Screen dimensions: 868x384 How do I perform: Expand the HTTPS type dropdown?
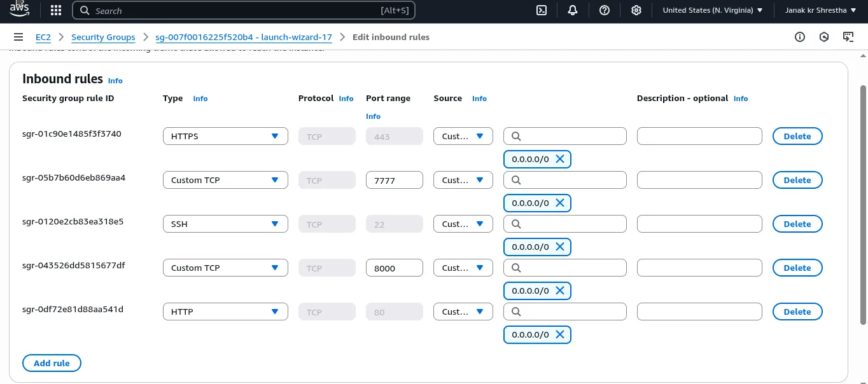pos(225,136)
